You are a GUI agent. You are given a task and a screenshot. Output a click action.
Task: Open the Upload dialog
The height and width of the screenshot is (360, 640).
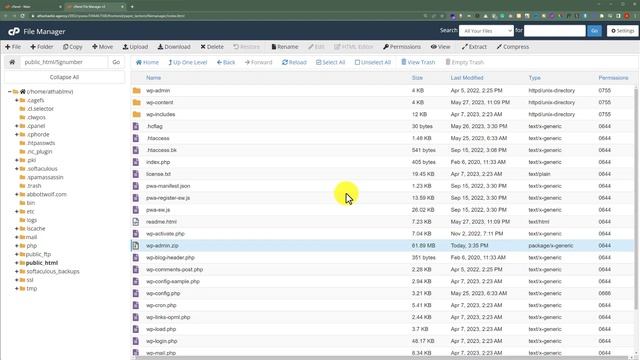point(136,47)
